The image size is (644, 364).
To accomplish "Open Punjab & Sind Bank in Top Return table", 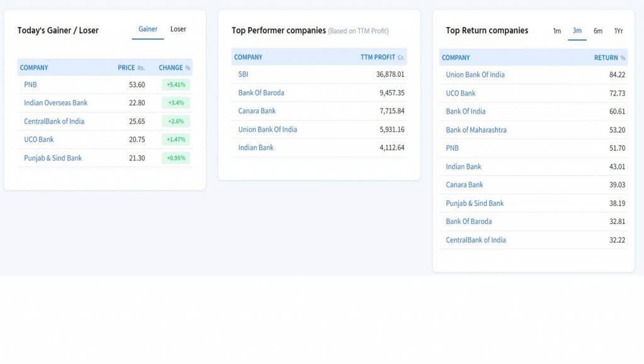I will (475, 203).
